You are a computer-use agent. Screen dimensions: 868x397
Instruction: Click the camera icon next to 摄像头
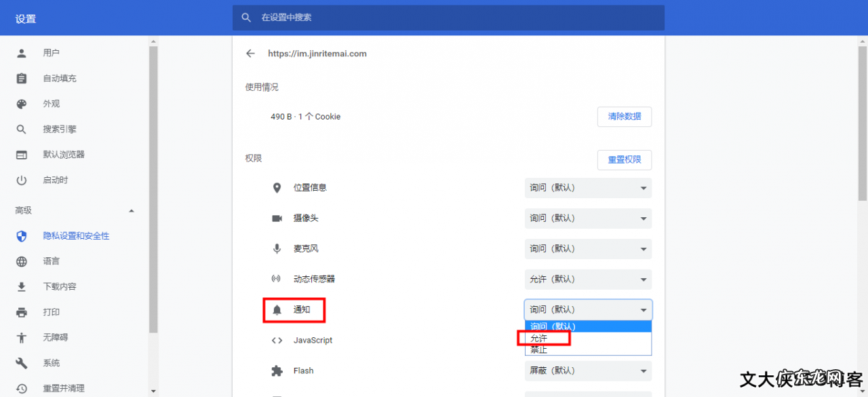[x=277, y=218]
